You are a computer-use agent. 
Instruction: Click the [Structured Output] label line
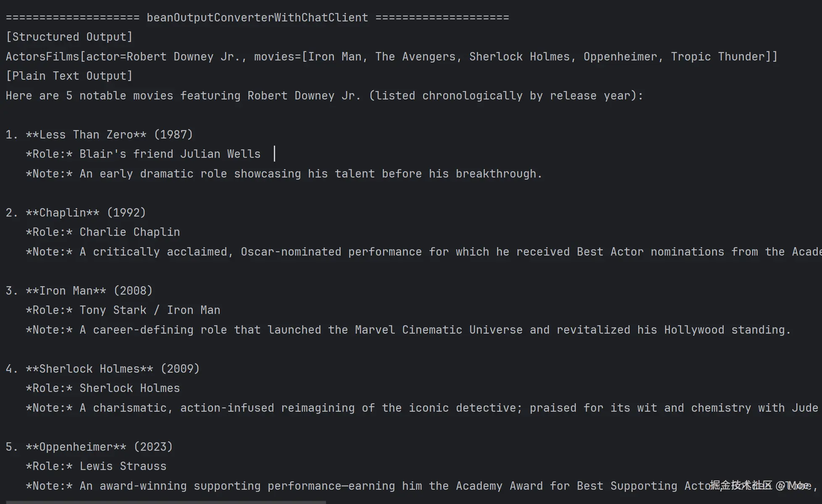coord(69,37)
